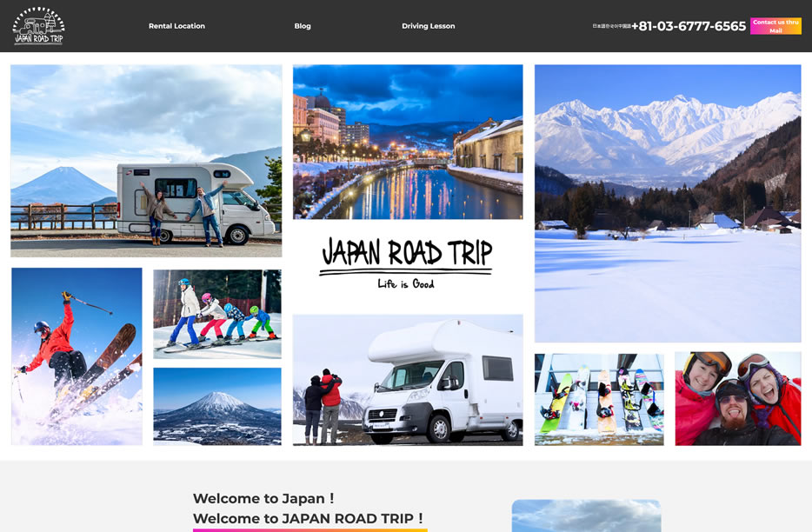Open the snowy mountain range landscape photo

pyautogui.click(x=668, y=203)
